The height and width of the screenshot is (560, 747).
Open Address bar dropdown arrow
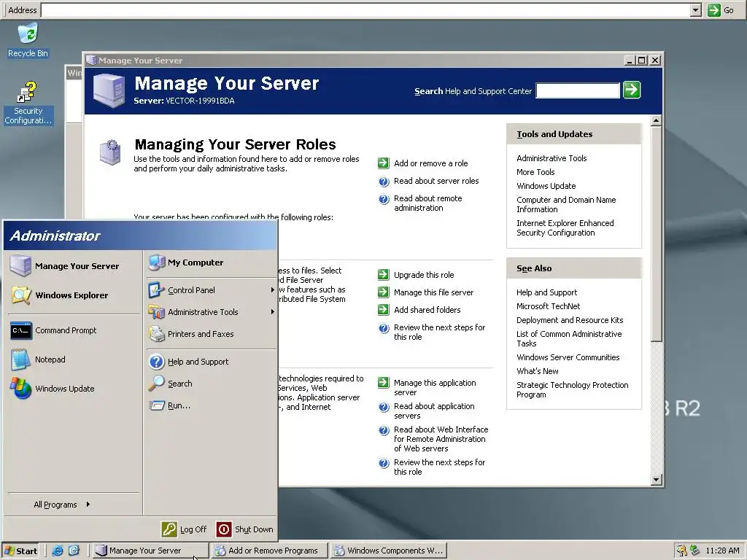[x=695, y=10]
